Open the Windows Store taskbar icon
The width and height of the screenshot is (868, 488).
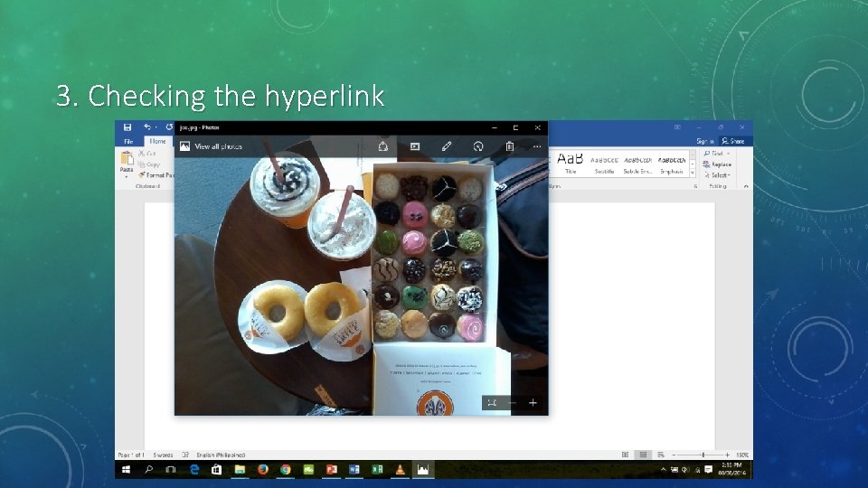(216, 470)
